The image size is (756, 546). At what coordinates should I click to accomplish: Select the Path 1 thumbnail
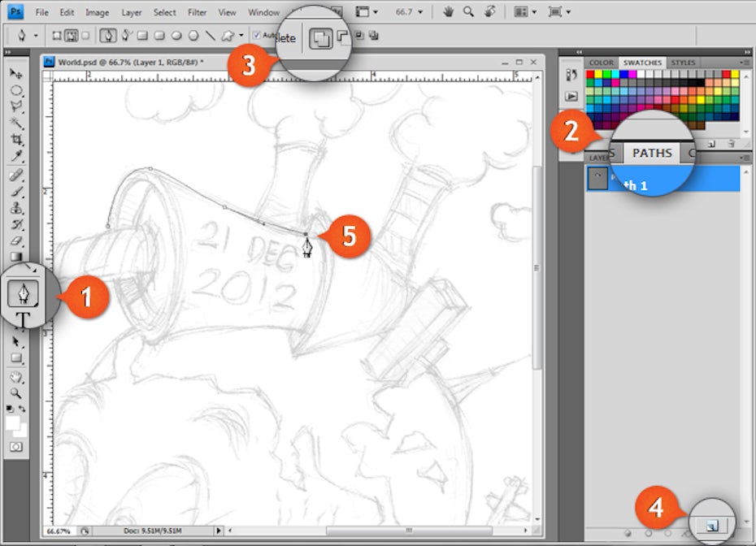[x=597, y=179]
